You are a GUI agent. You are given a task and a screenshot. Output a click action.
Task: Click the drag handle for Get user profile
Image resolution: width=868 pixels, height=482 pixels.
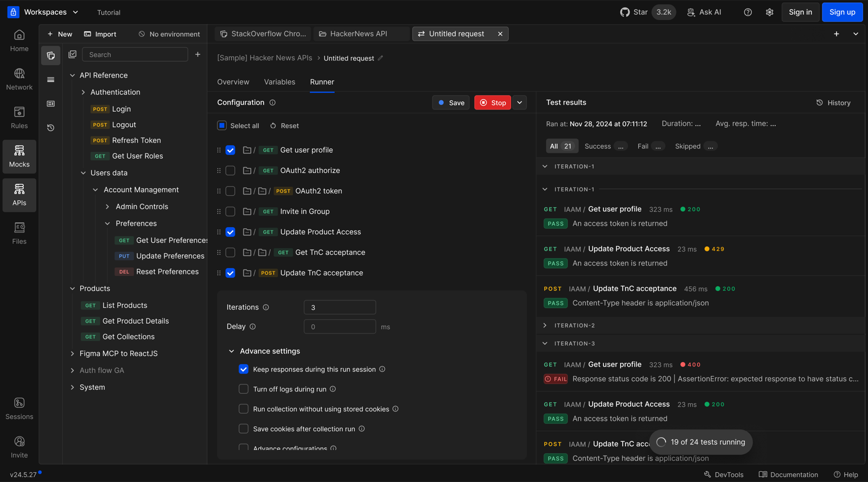[x=219, y=150]
